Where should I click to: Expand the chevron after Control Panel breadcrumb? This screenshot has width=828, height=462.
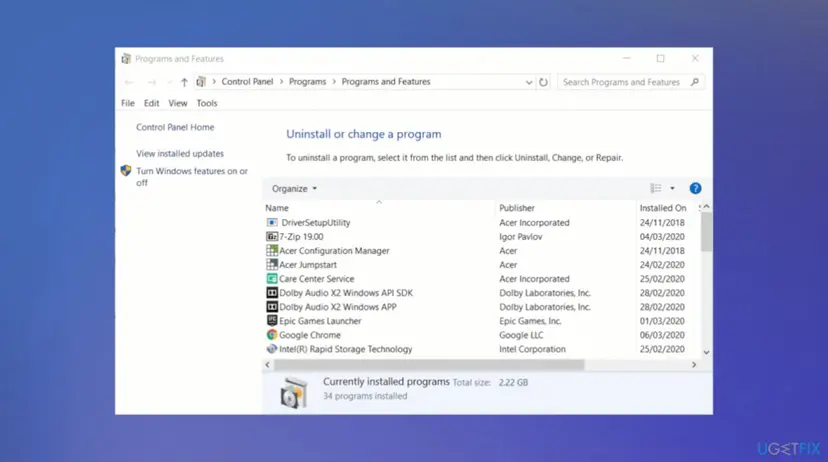(281, 82)
